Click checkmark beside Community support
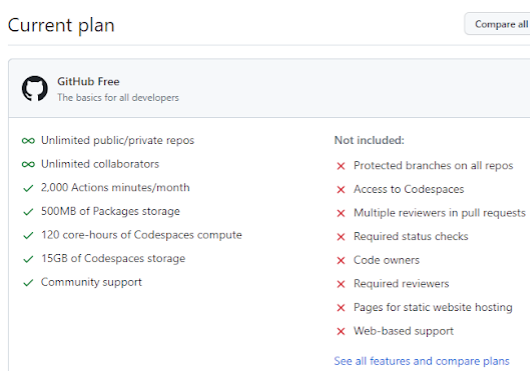530x371 pixels. [28, 282]
